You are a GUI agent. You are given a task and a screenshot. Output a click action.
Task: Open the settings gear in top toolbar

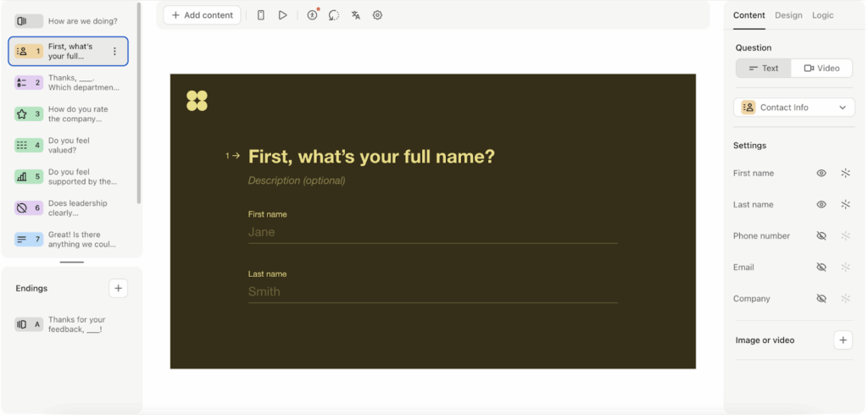[x=378, y=15]
